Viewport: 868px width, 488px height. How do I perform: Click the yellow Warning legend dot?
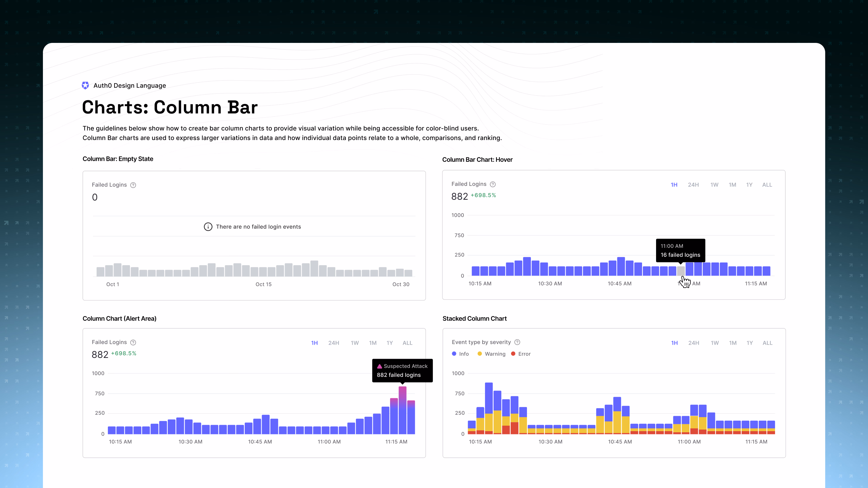(x=480, y=354)
